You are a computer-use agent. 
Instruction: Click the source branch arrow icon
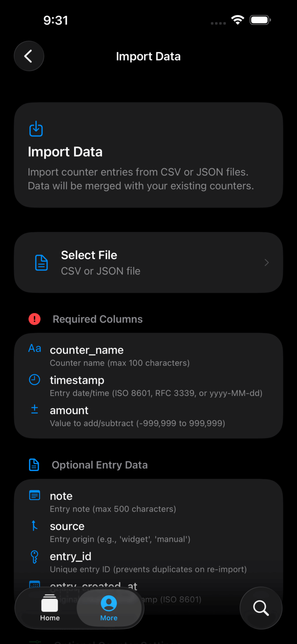(x=35, y=525)
